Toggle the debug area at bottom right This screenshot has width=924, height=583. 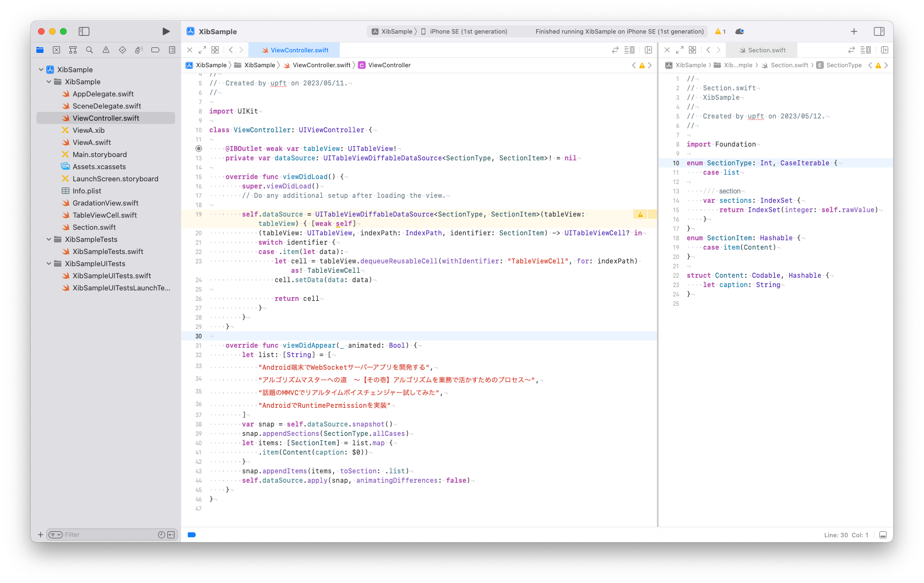883,535
